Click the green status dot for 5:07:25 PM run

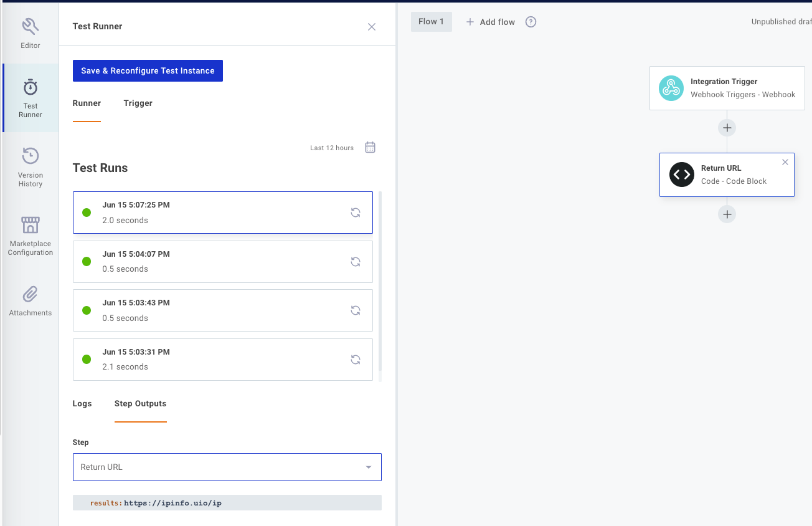coord(87,213)
